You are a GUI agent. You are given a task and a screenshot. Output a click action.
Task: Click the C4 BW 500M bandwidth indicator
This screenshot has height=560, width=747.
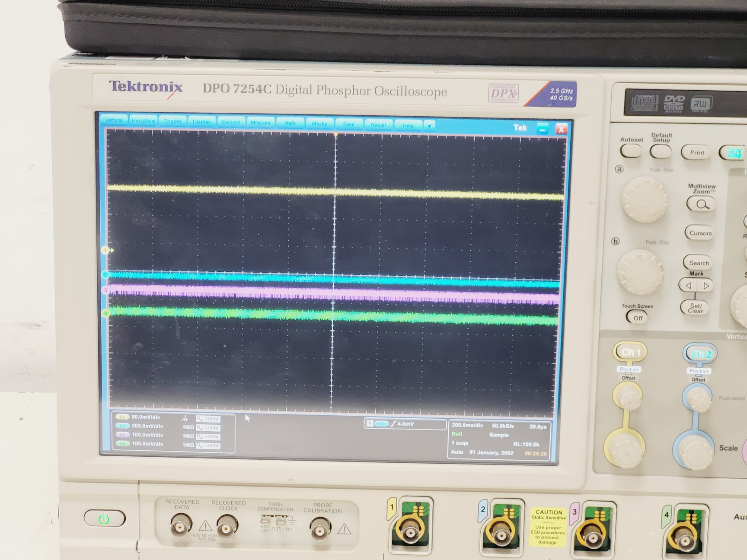tap(208, 445)
